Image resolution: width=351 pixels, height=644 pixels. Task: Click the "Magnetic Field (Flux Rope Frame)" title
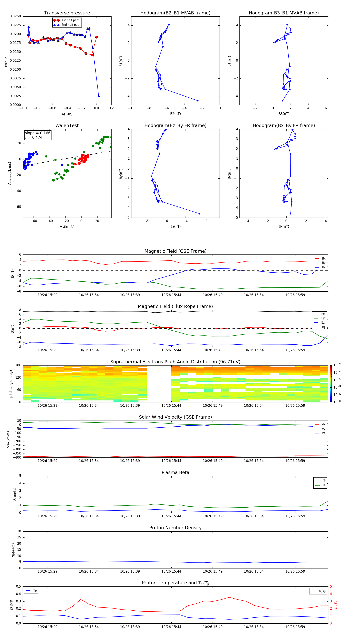tap(175, 307)
